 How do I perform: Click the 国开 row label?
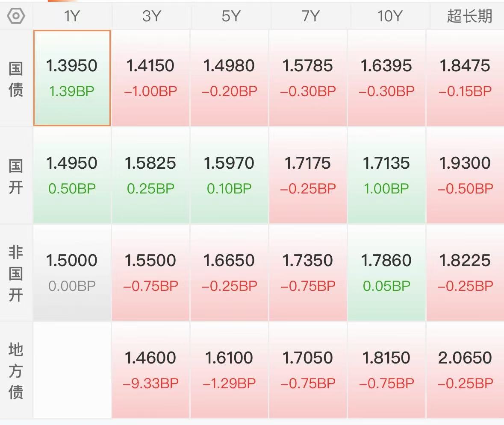tap(16, 176)
